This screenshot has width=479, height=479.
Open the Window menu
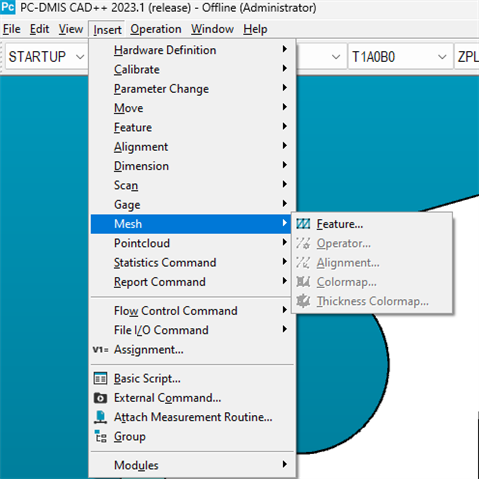pos(212,29)
